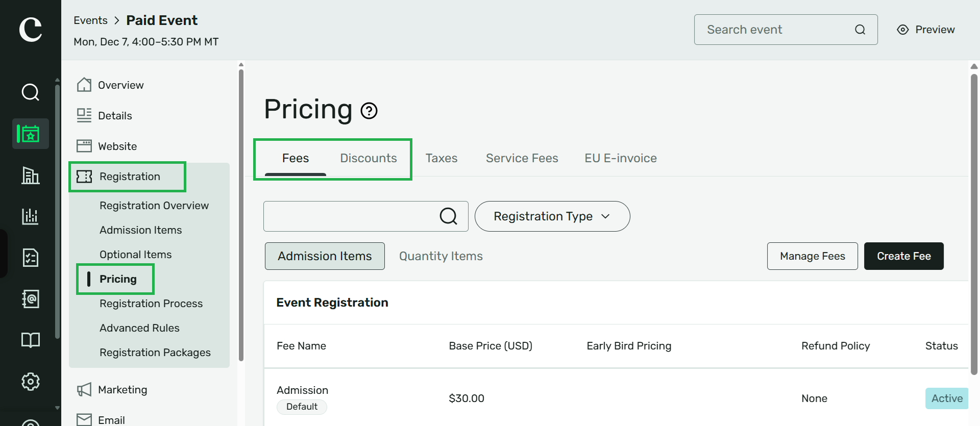The width and height of the screenshot is (980, 426).
Task: Focus the Search event input field
Action: (x=786, y=30)
